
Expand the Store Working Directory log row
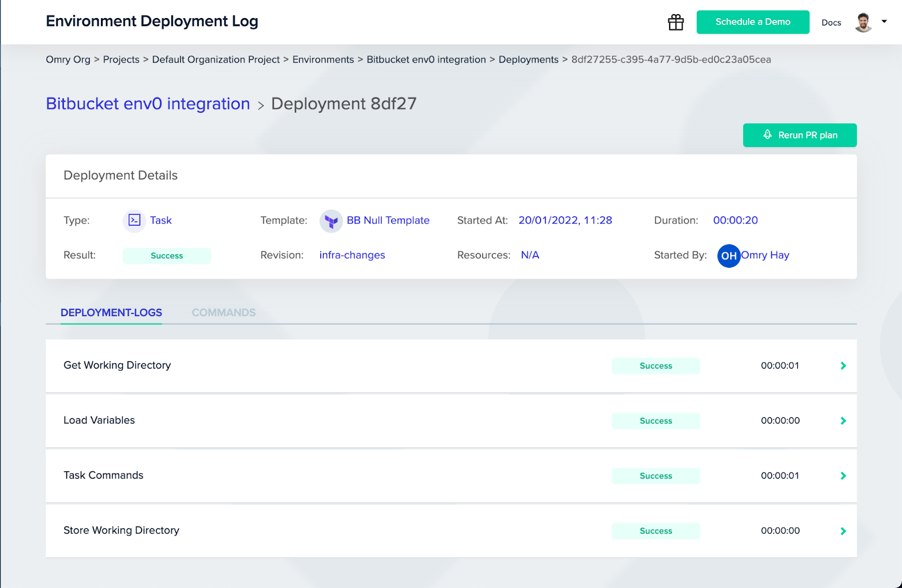coord(843,531)
